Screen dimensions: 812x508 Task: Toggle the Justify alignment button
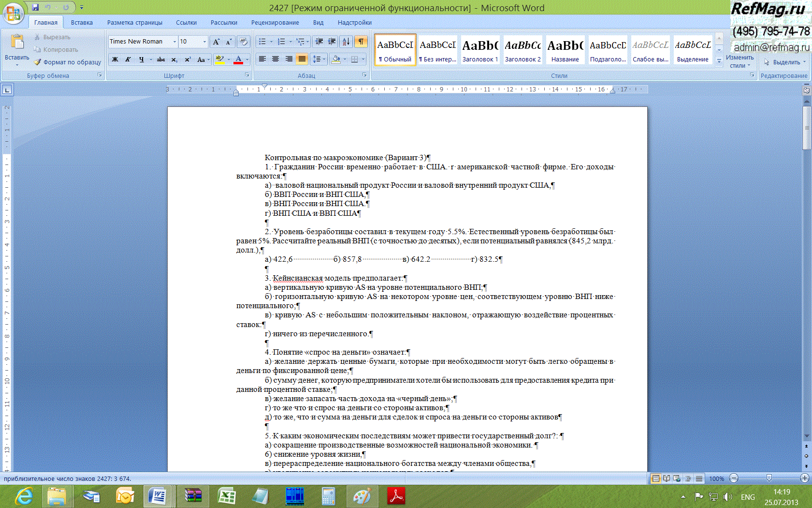pyautogui.click(x=302, y=59)
